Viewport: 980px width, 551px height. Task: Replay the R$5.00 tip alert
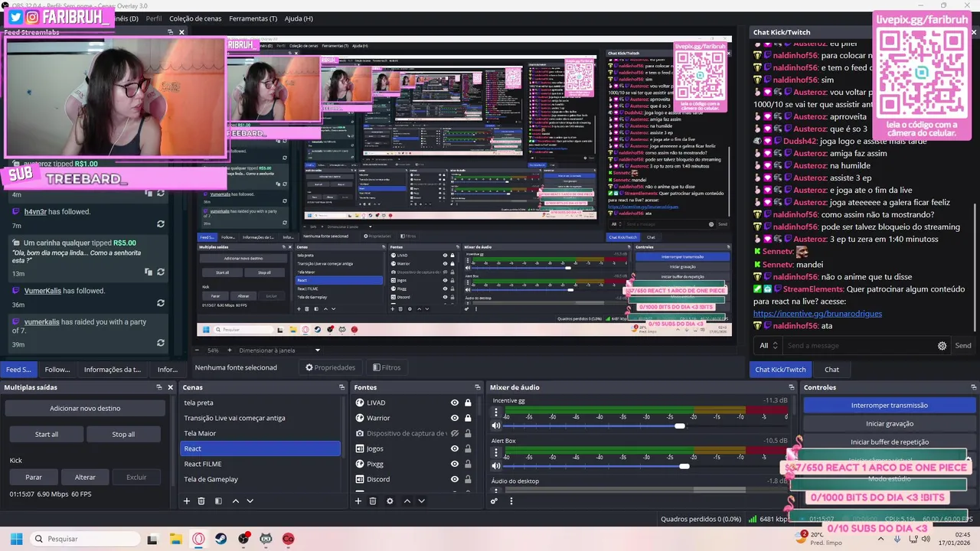pyautogui.click(x=161, y=272)
